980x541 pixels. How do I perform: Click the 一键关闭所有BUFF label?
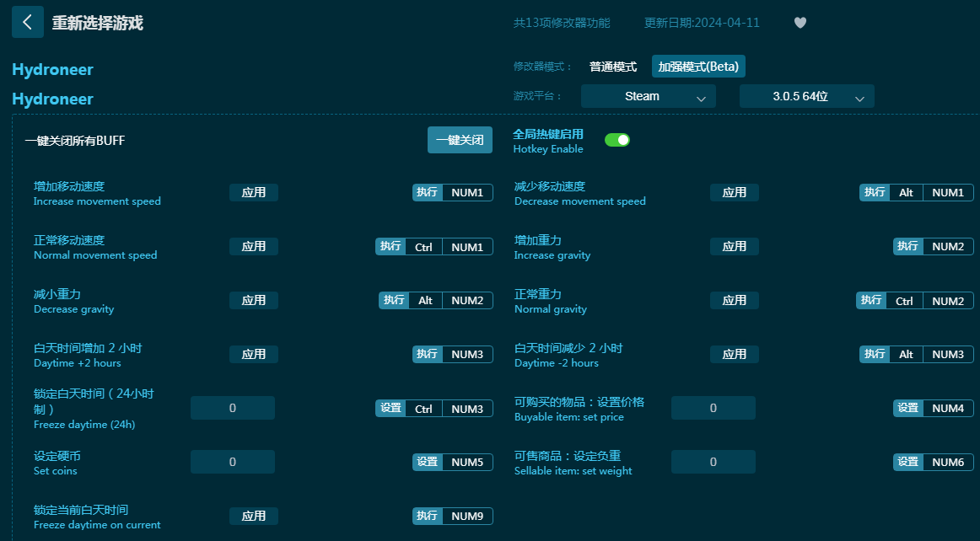[x=75, y=141]
